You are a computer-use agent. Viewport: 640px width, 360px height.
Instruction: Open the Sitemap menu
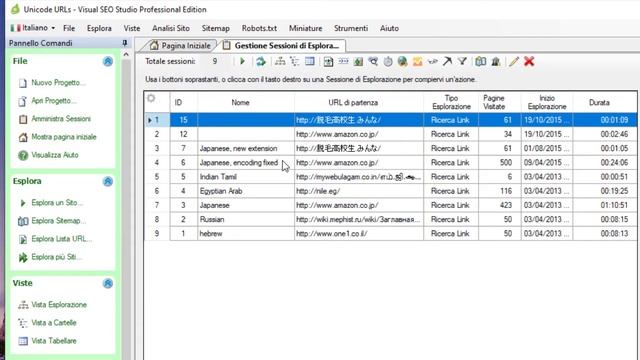[216, 28]
